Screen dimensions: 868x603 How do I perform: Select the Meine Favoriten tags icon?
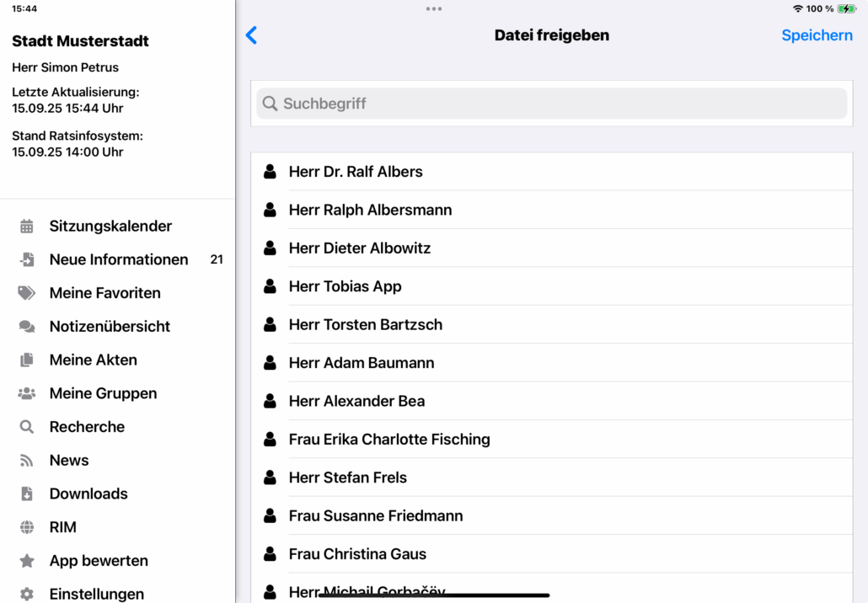click(x=27, y=293)
